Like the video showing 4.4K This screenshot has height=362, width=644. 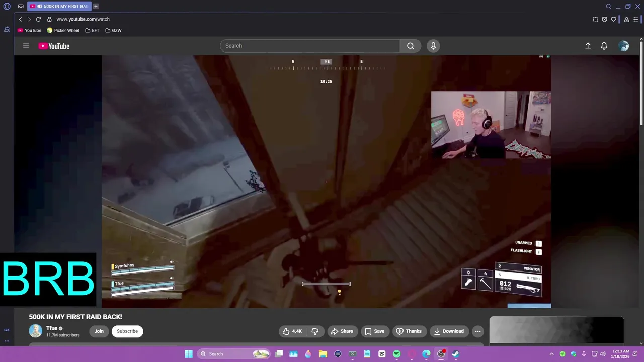292,331
